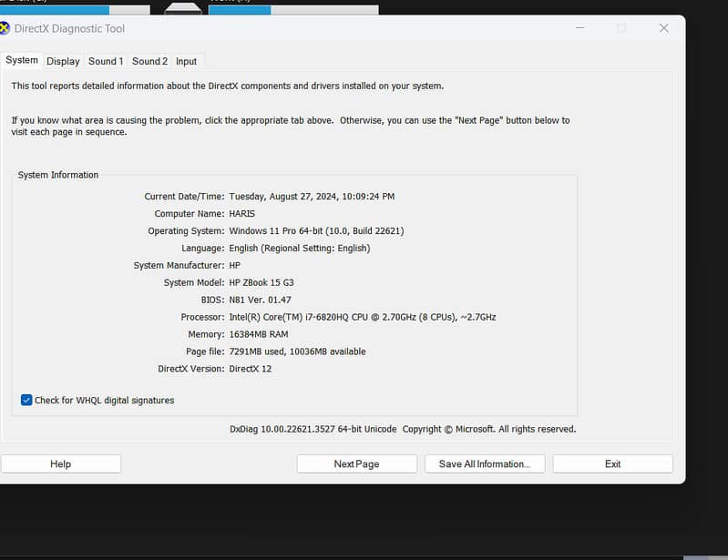Click the Next Page button

(x=356, y=463)
